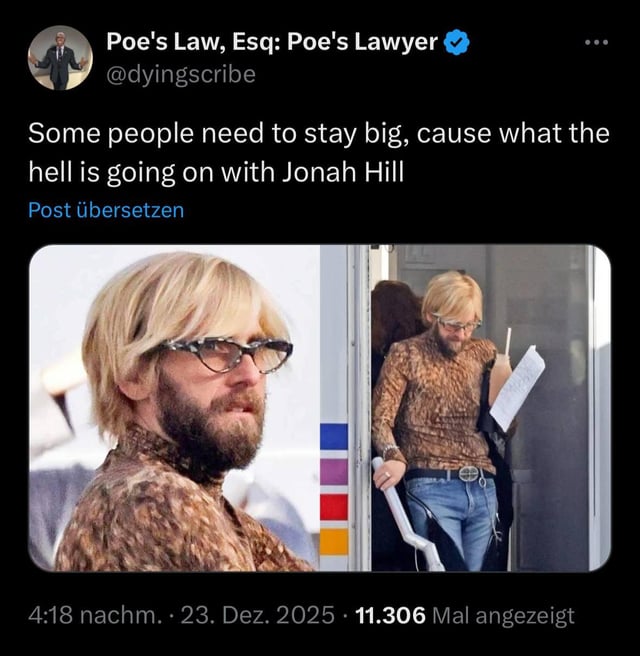Open the right full-body photo
The image size is (640, 656).
[x=466, y=408]
